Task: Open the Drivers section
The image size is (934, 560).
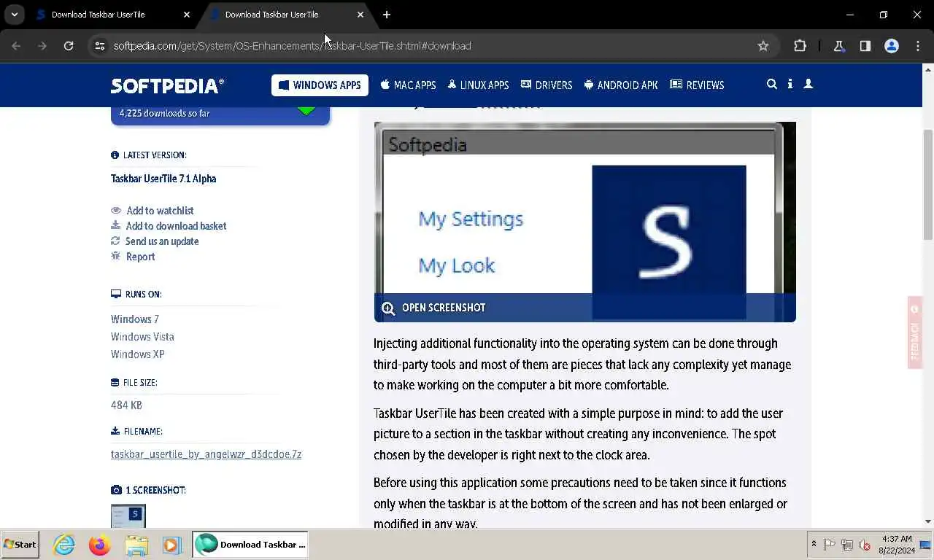Action: click(547, 85)
